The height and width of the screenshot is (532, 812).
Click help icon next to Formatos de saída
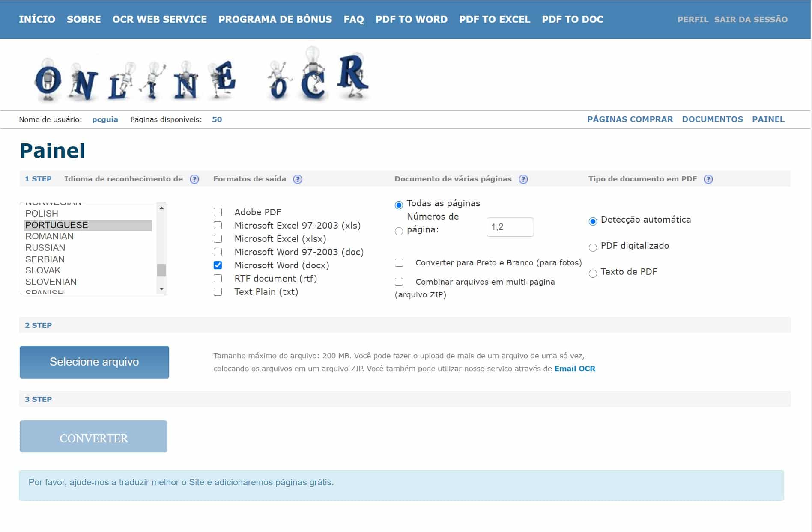[298, 179]
